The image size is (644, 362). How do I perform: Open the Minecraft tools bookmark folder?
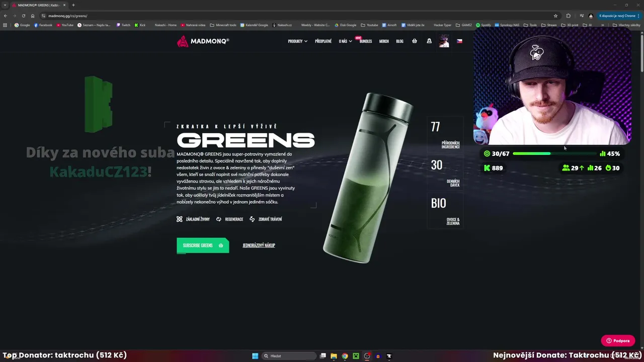point(223,25)
